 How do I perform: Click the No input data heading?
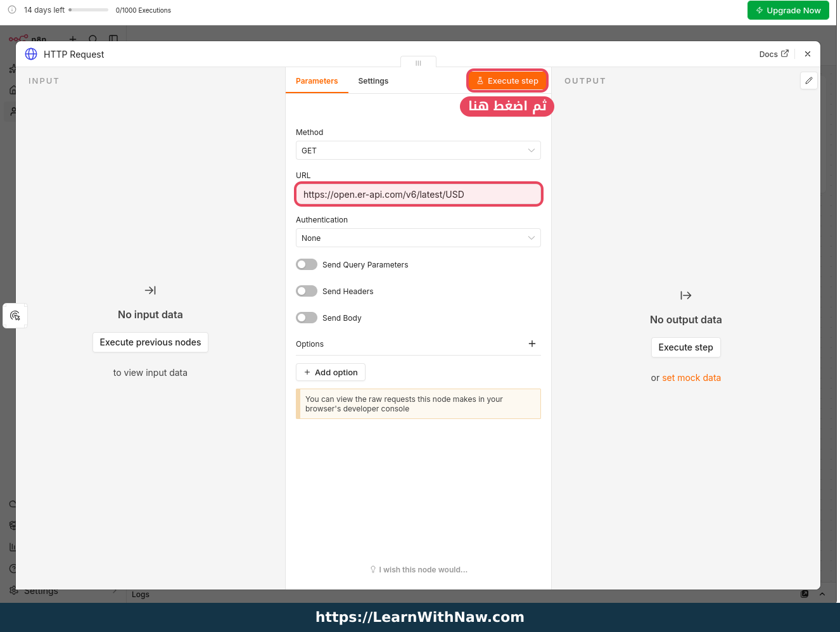(x=150, y=314)
